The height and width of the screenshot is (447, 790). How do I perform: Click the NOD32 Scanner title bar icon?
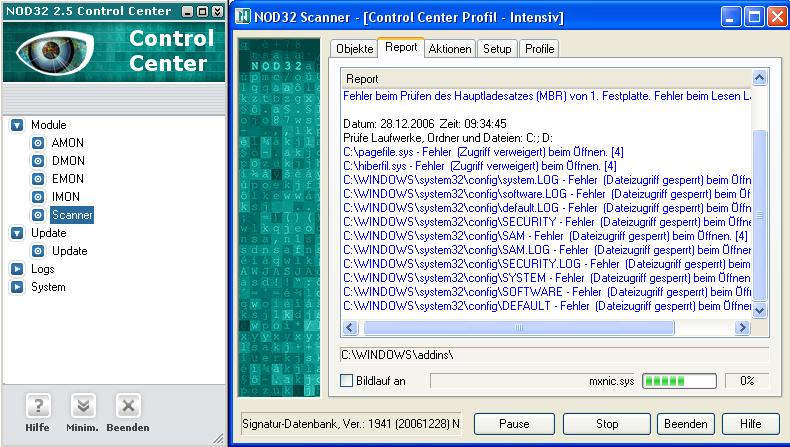(243, 17)
